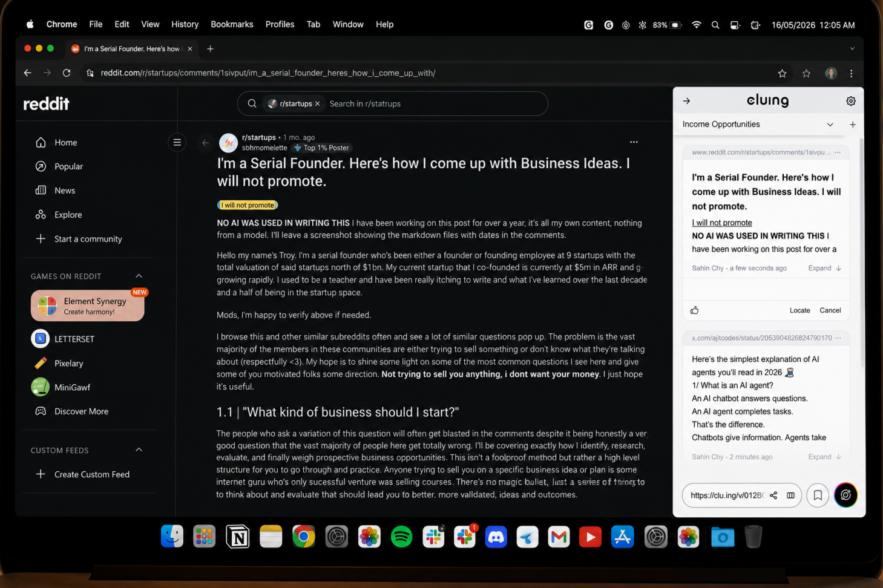The width and height of the screenshot is (883, 588).
Task: Expand the Serial Founder clip card
Action: [x=824, y=268]
